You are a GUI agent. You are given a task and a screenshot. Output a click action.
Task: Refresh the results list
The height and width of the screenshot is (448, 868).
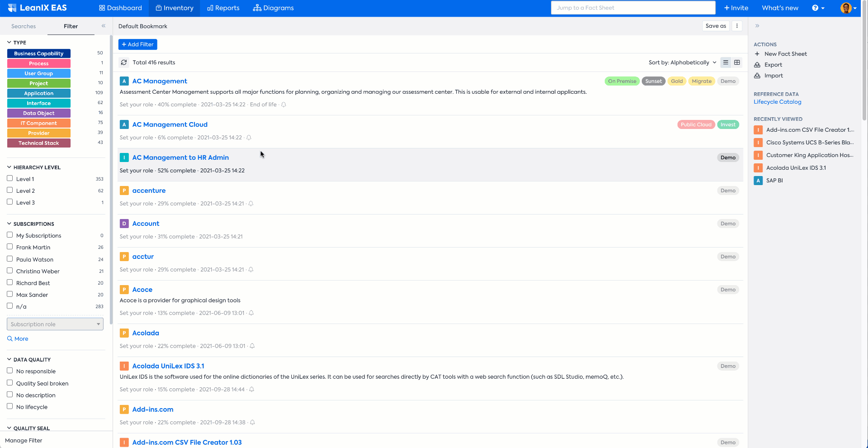124,62
